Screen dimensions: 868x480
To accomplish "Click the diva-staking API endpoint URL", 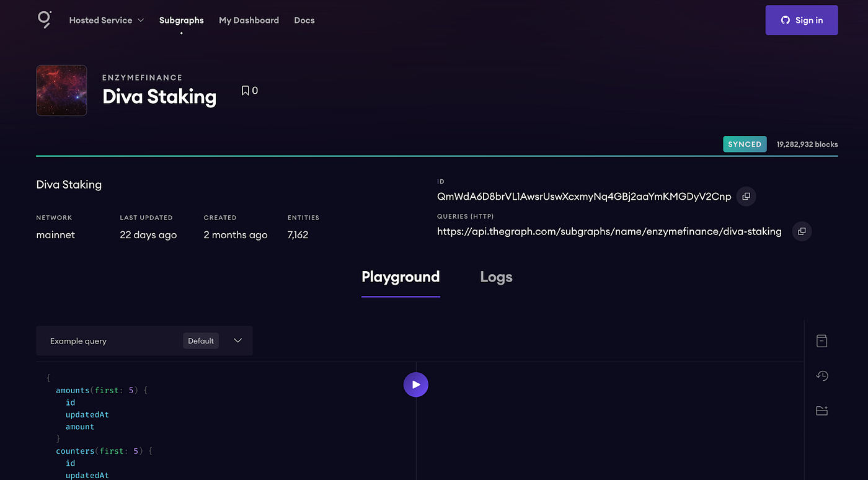I will pos(609,231).
